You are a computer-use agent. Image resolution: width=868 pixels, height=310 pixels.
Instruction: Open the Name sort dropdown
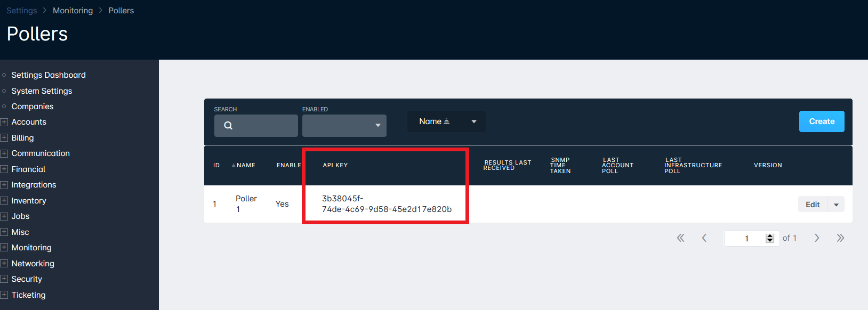(446, 121)
